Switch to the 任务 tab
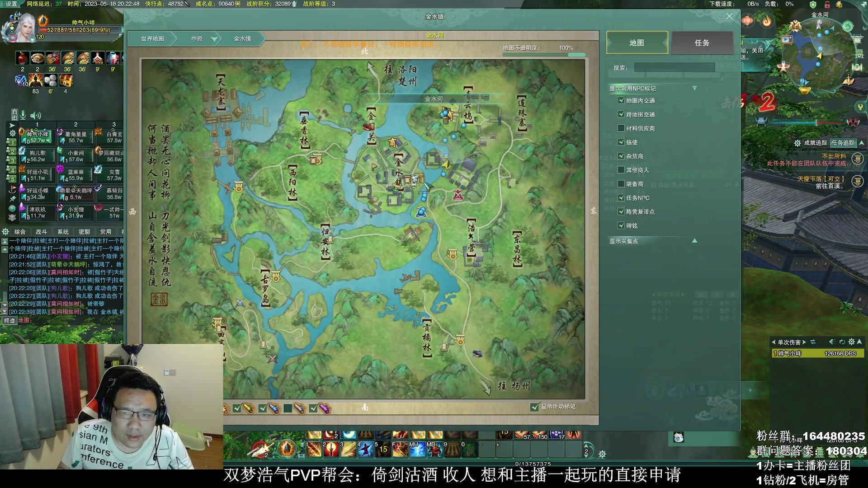 coord(702,42)
